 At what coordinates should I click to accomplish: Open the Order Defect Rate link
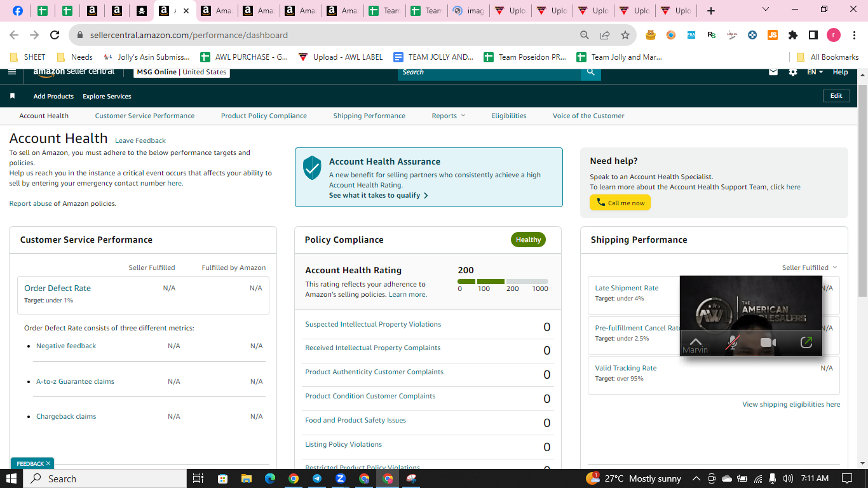(57, 288)
